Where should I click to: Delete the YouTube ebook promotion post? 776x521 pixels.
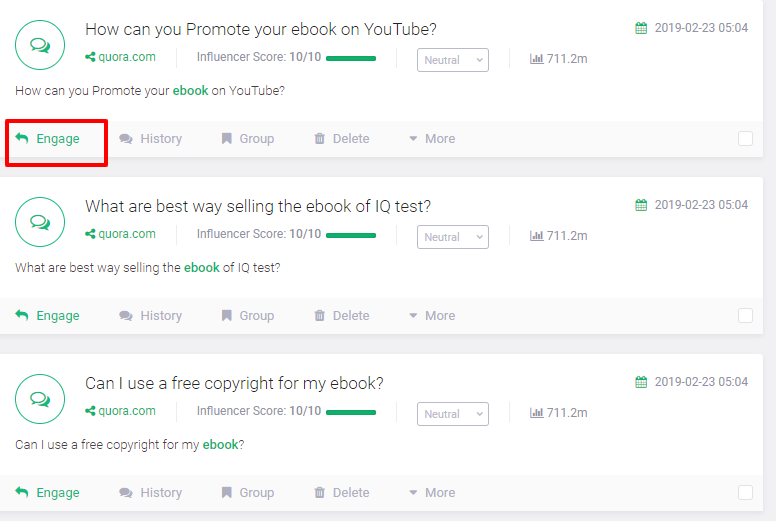coord(341,139)
